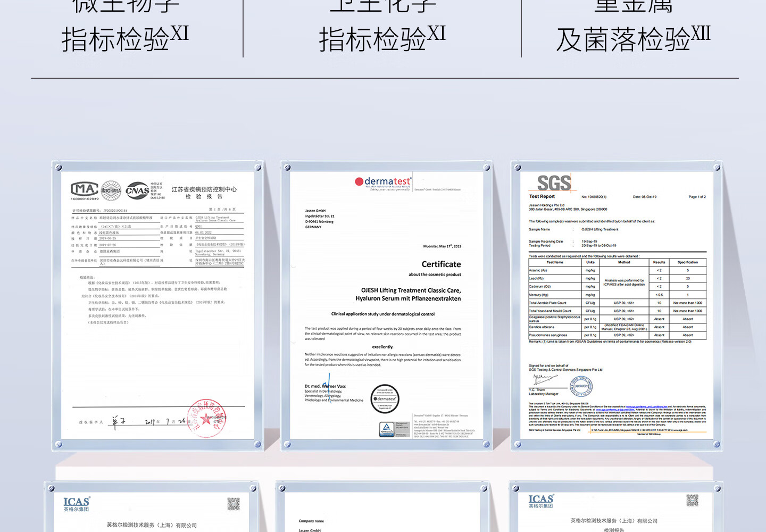Click the bold "Certificate" heading
Image resolution: width=766 pixels, height=532 pixels.
[x=441, y=264]
